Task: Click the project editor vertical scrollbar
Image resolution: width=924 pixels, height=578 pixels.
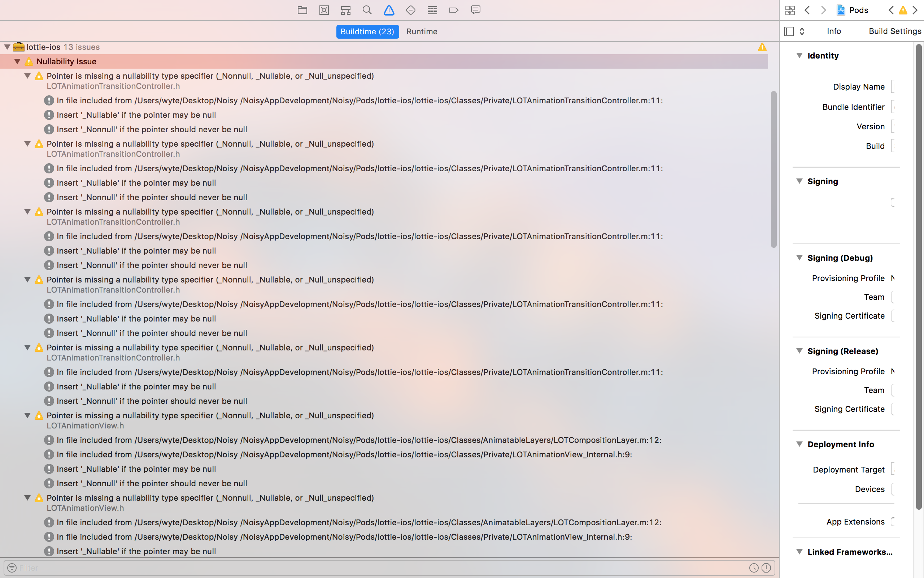Action: (919, 277)
